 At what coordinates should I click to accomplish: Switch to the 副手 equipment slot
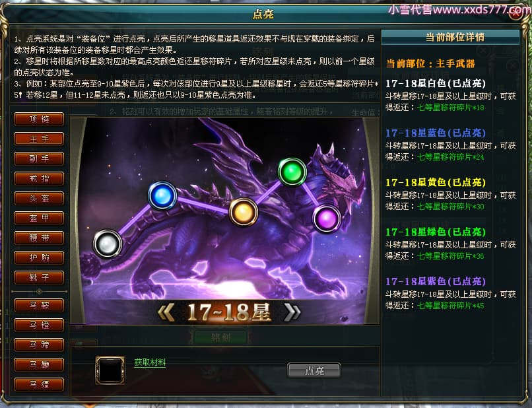point(39,158)
